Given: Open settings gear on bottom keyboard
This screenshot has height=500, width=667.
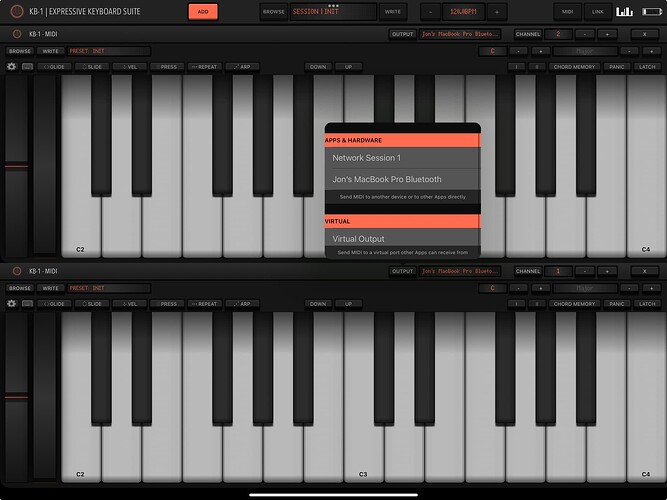Looking at the screenshot, I should pyautogui.click(x=12, y=303).
